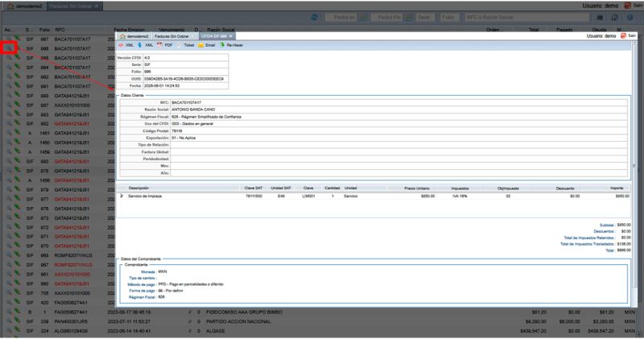Select demodemo2 tab in the CFDI window
This screenshot has height=339, width=644.
point(134,36)
